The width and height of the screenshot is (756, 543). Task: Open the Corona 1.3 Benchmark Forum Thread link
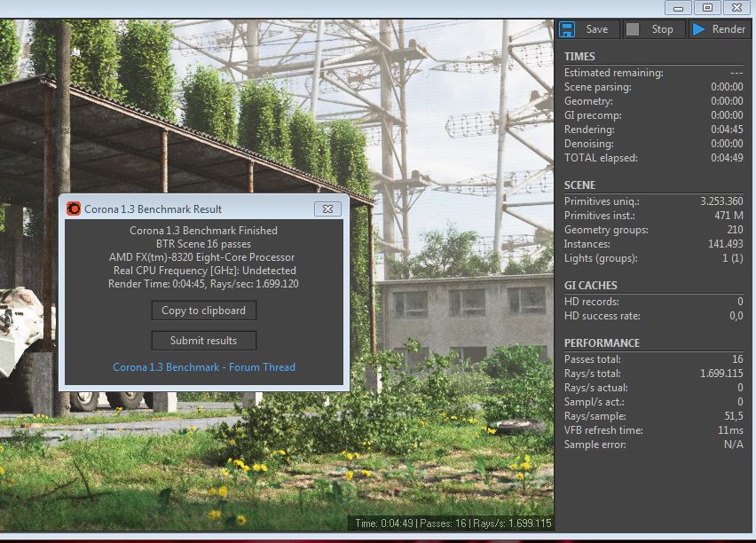(x=204, y=367)
